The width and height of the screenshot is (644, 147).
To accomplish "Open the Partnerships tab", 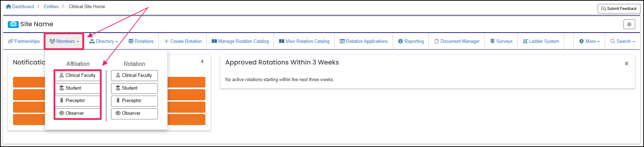I will point(24,41).
